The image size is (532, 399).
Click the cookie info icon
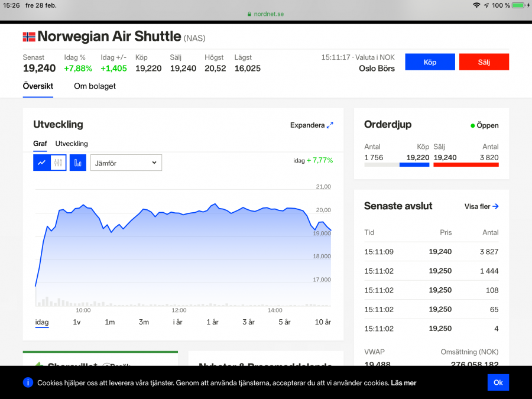click(28, 382)
